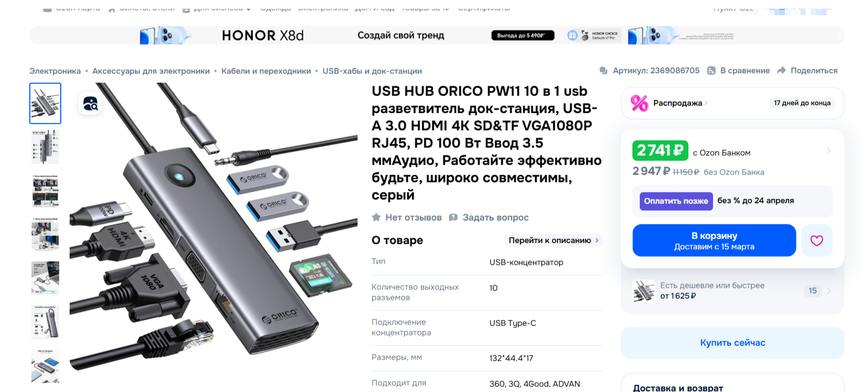The image size is (868, 392).
Task: Expand Ozon Bank price details chevron
Action: click(829, 151)
